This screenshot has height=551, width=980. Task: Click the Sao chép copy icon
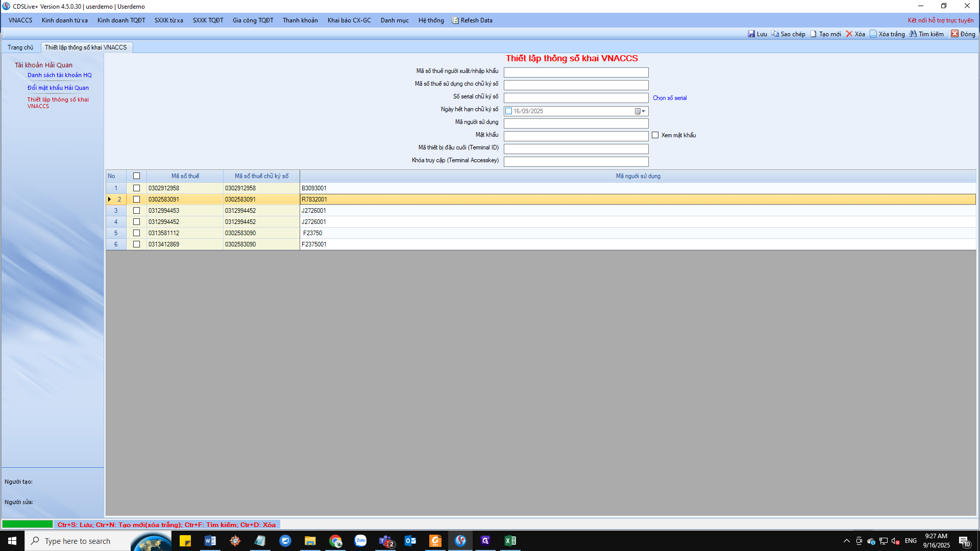[775, 34]
